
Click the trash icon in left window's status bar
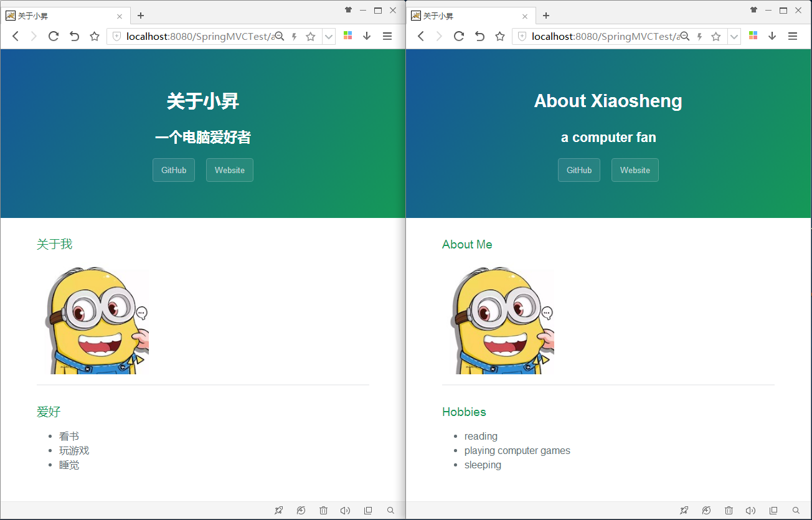click(x=323, y=511)
